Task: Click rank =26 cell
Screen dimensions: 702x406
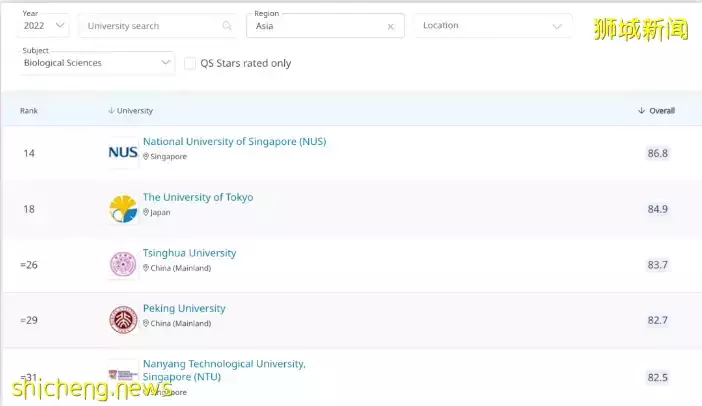Action: pos(29,265)
